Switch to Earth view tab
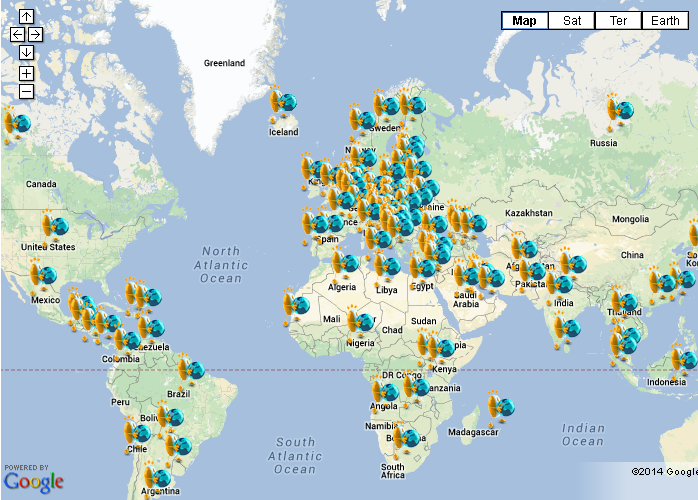Viewport: 698px width, 500px height. (x=665, y=20)
